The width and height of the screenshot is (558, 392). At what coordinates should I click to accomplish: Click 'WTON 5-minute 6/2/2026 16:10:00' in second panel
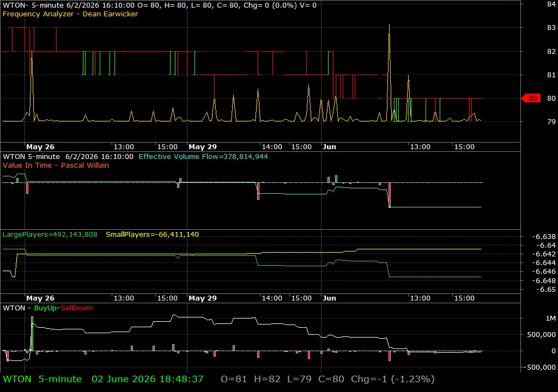[x=68, y=156]
